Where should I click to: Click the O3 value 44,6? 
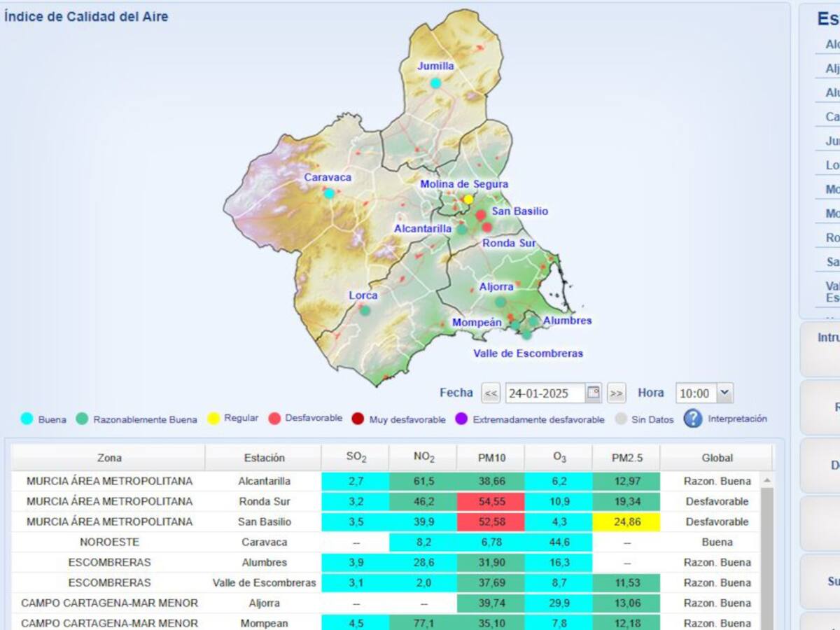click(x=559, y=542)
